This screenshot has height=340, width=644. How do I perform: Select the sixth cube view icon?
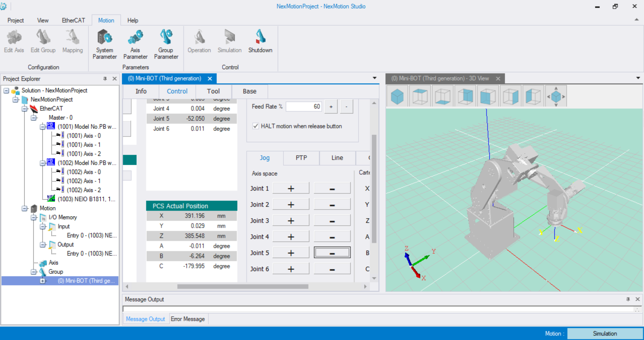click(x=511, y=96)
